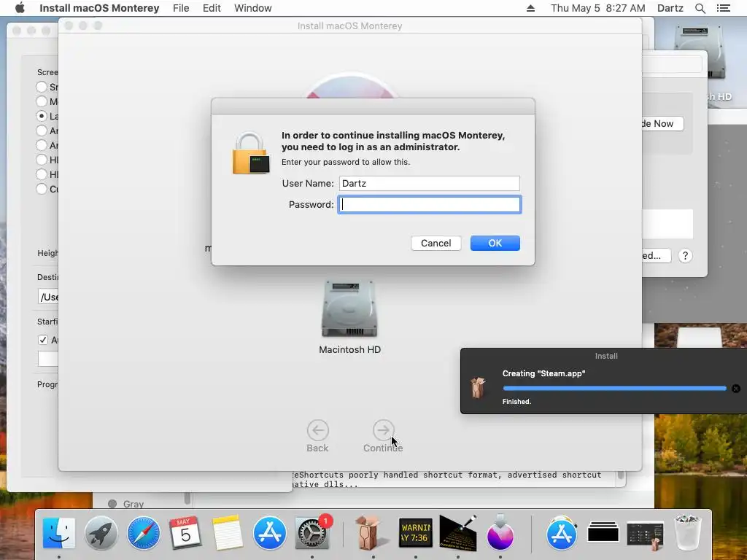The width and height of the screenshot is (747, 560).
Task: Select the Macintosh HD disk icon
Action: 349,309
